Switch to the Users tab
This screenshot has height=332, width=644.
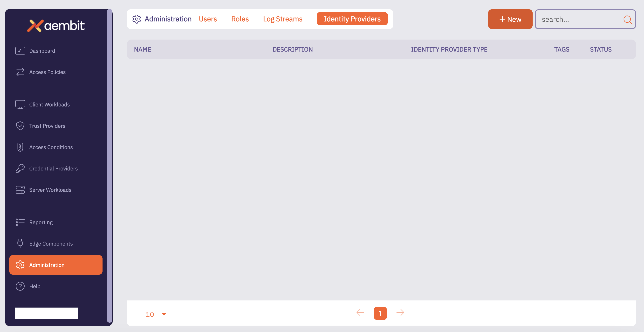tap(208, 19)
